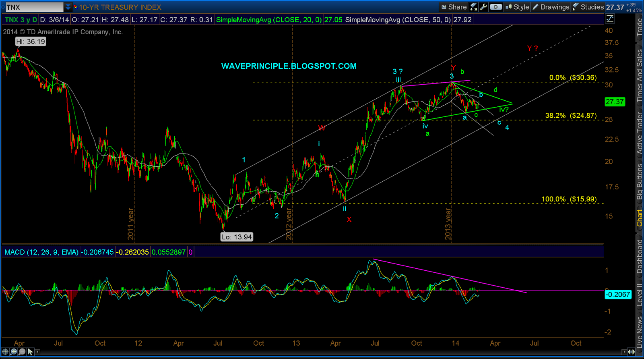Click the crosshair pan tool icon
The image size is (644, 359).
(x=5, y=352)
